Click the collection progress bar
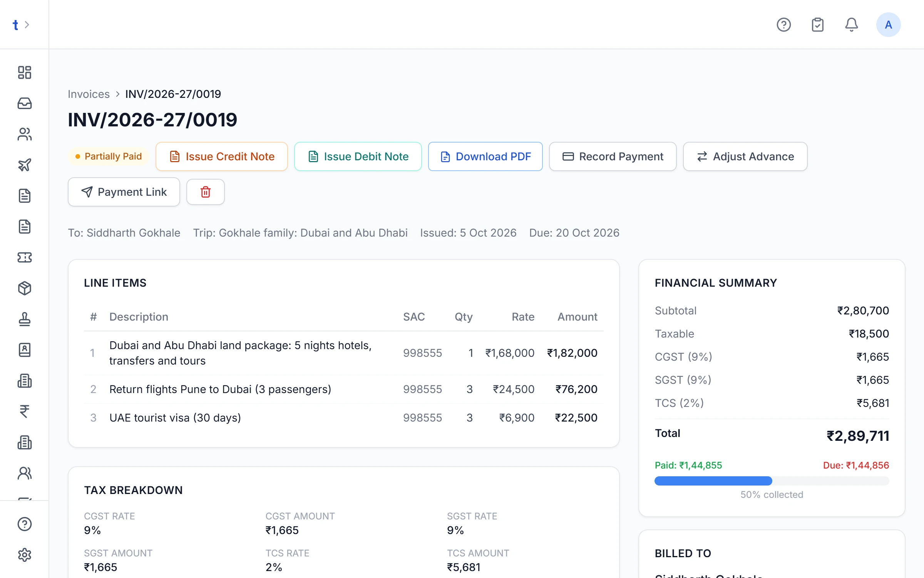This screenshot has height=578, width=924. tap(772, 481)
